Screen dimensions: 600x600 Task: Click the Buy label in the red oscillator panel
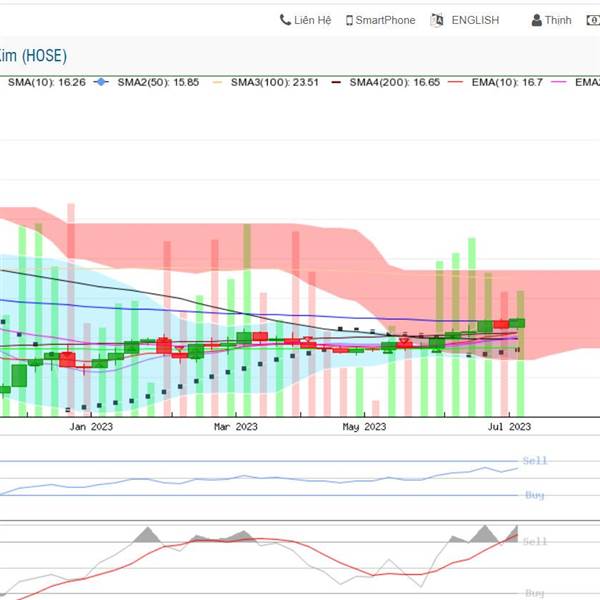535,593
